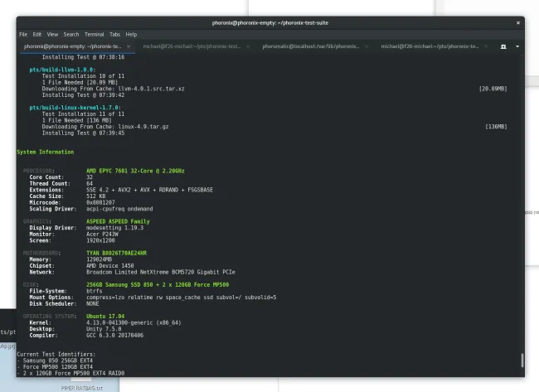Expand the tab list dropdown arrow
Viewport: 539px width, 392px height.
(517, 46)
